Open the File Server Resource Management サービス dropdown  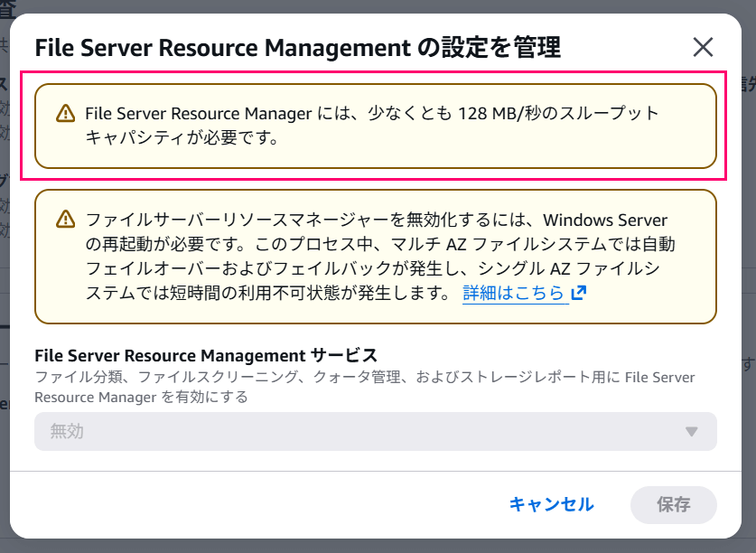click(x=375, y=432)
